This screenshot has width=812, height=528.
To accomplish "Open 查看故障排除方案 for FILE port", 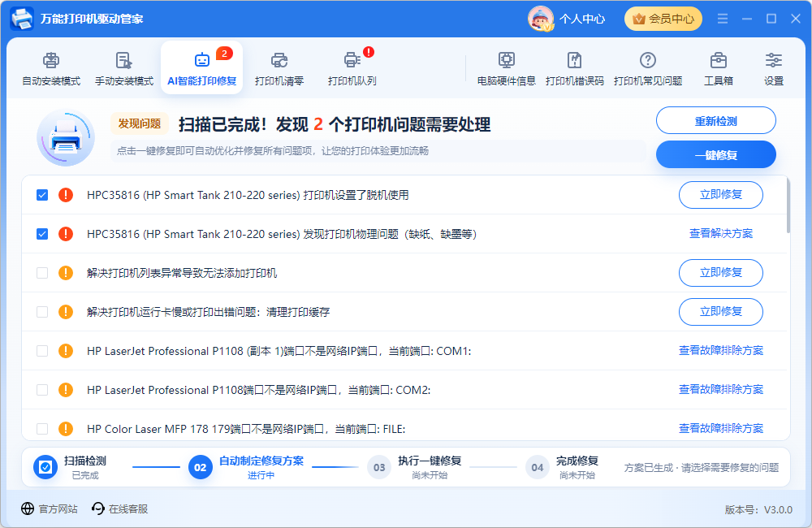I will (x=721, y=429).
